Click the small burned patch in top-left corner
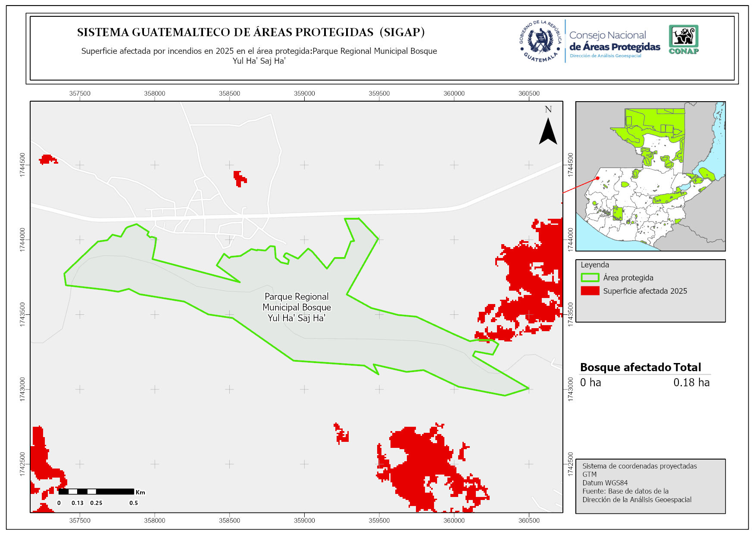Screen dimensions: 756x534 47,159
